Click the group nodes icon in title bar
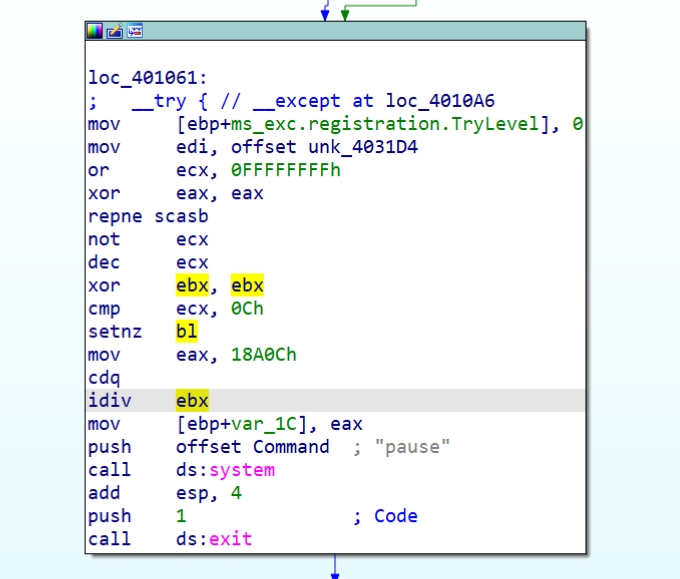 [134, 32]
